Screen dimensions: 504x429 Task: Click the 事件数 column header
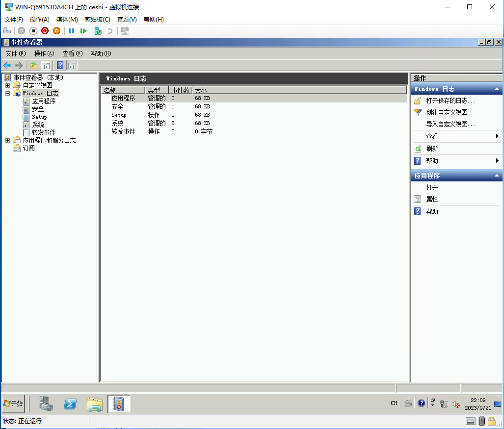tap(180, 90)
